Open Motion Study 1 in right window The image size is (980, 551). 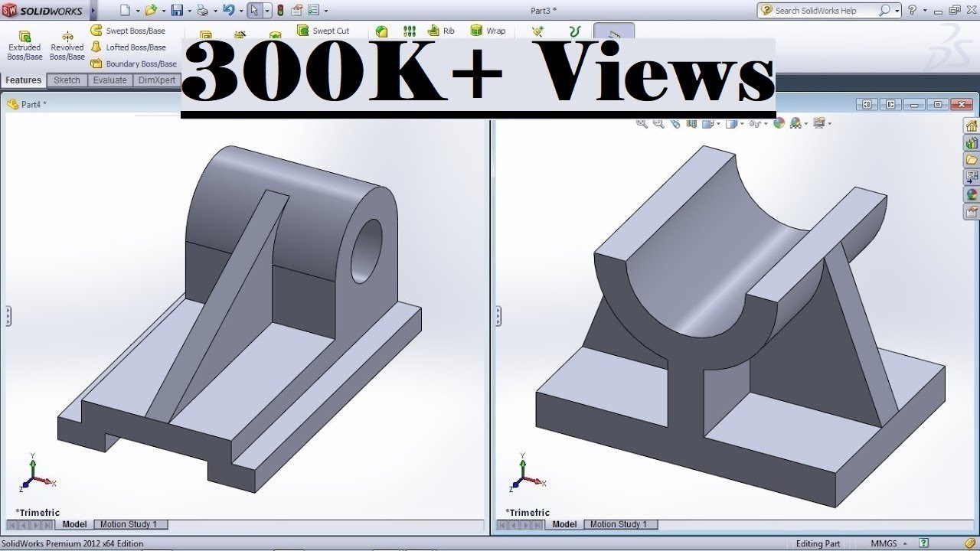(619, 524)
